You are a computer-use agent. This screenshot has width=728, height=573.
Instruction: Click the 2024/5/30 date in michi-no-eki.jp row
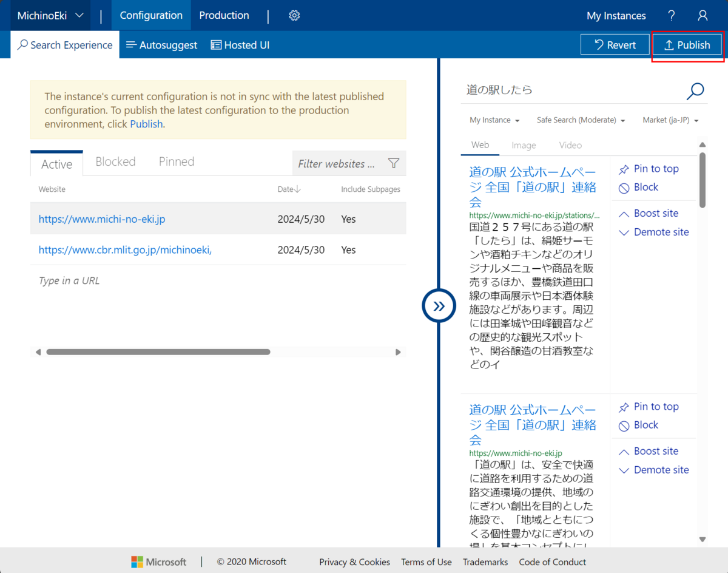click(301, 219)
